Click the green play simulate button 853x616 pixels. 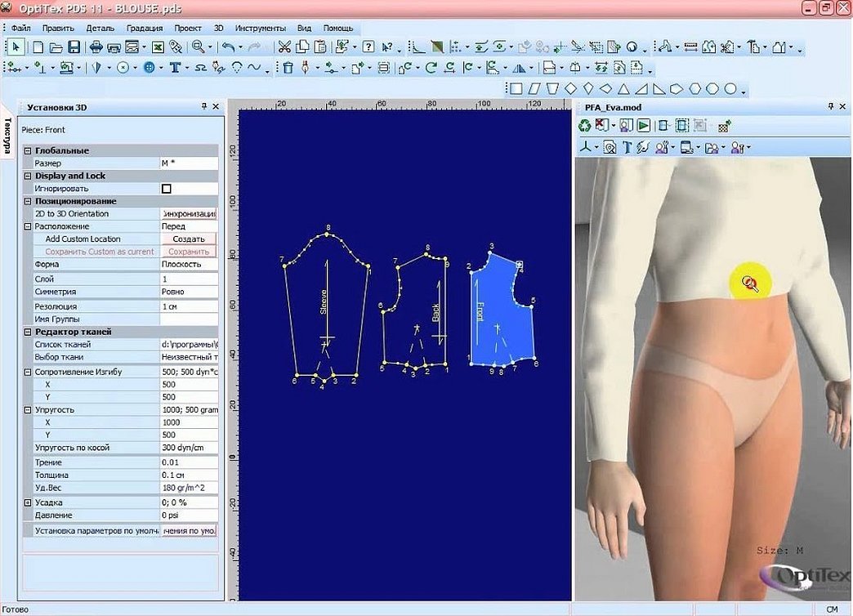[x=644, y=127]
